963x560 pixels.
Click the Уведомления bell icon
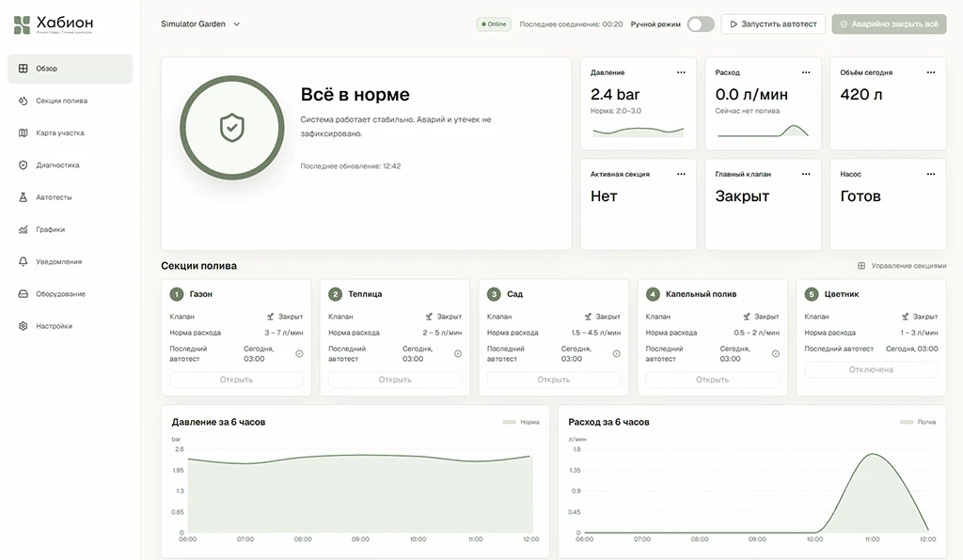[x=23, y=262]
